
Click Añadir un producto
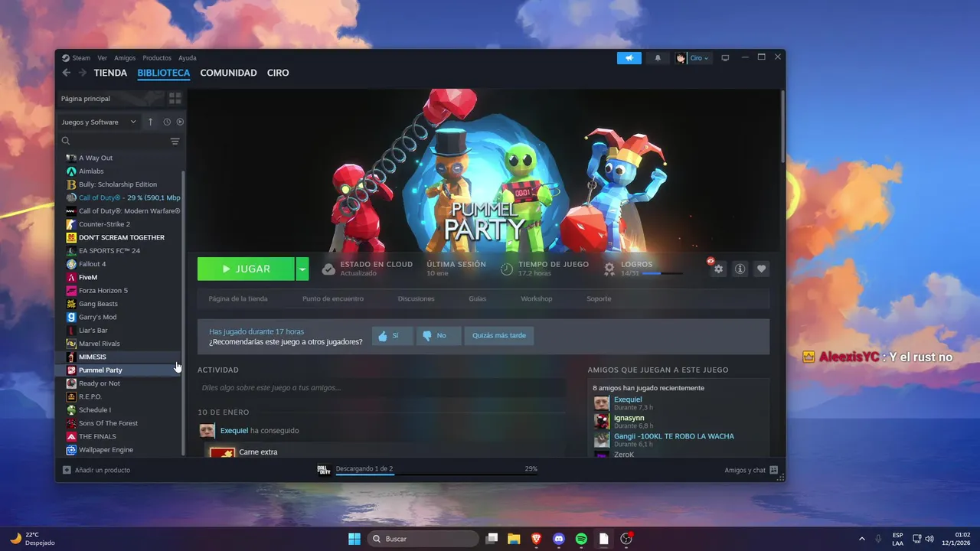[96, 470]
